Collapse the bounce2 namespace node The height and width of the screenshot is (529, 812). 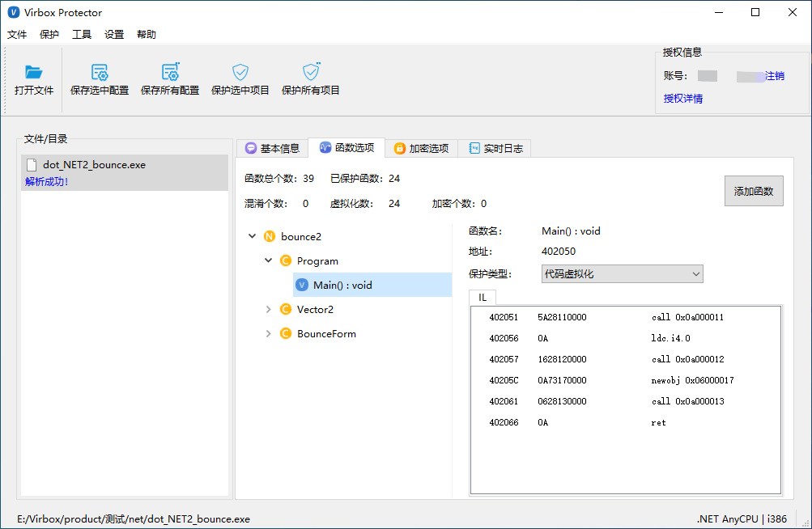[x=253, y=236]
